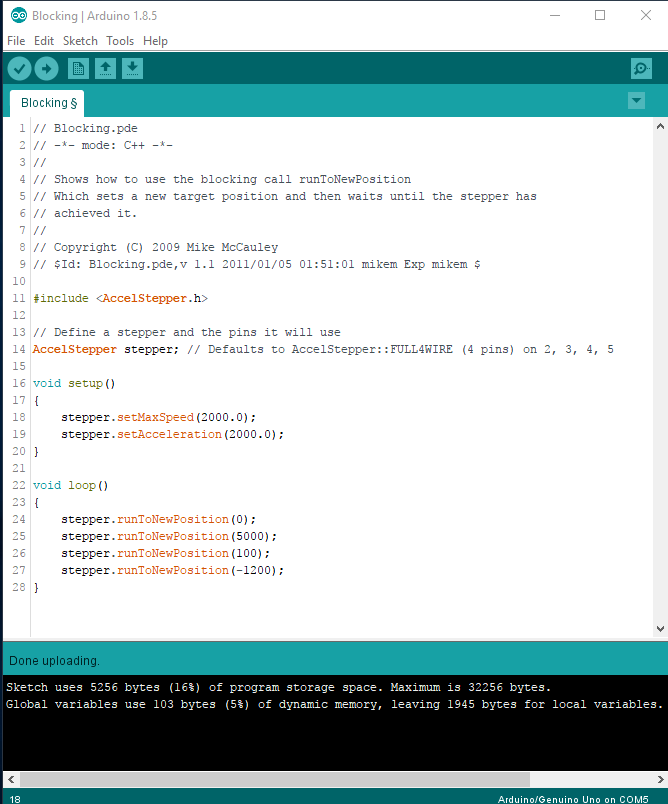Viewport: 668px width, 804px height.
Task: Open the Serial Monitor icon
Action: [641, 69]
